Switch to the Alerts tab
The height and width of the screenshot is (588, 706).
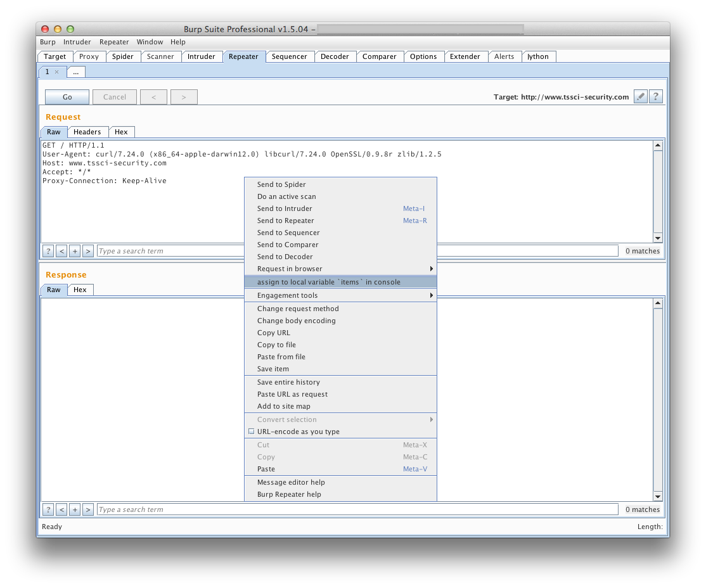pyautogui.click(x=504, y=56)
